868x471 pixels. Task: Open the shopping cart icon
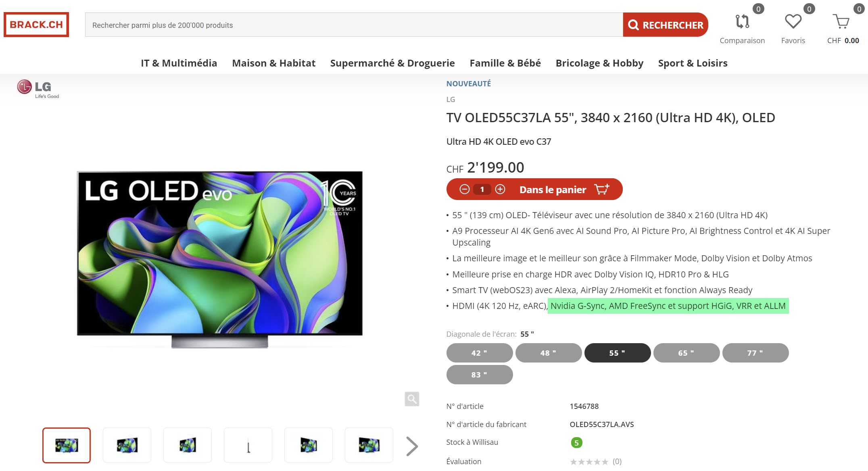(841, 21)
